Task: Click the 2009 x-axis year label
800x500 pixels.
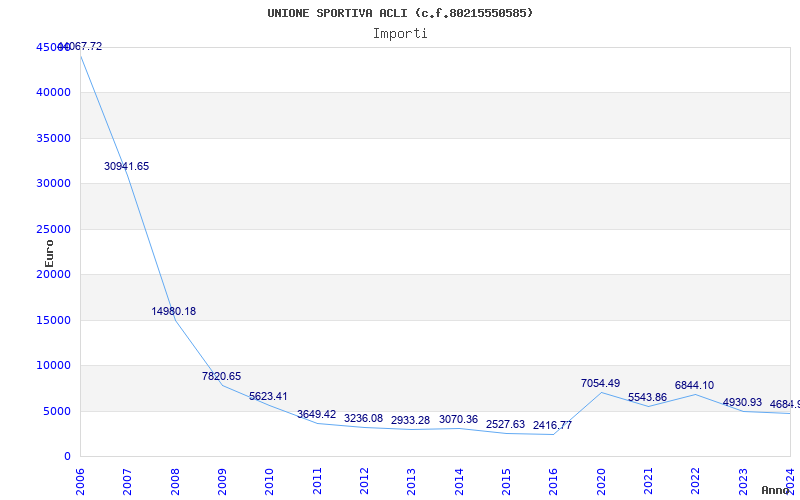Action: pyautogui.click(x=222, y=481)
